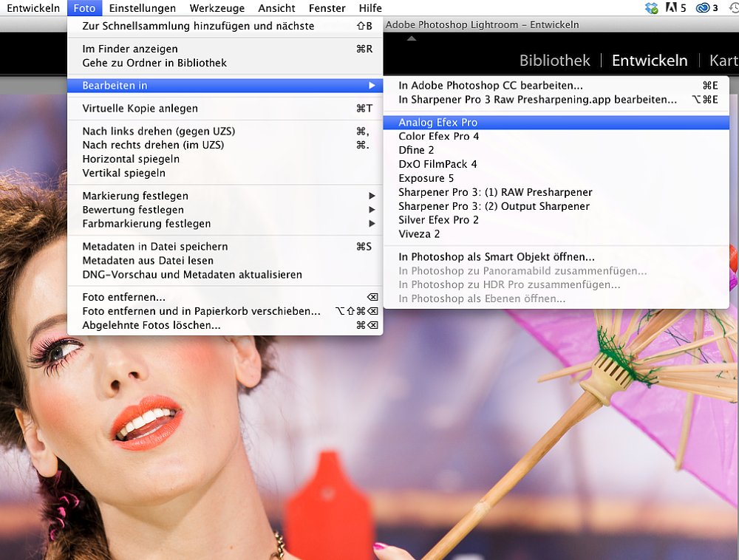The image size is (739, 560).
Task: Open the Werkzeuge menu
Action: pos(217,8)
